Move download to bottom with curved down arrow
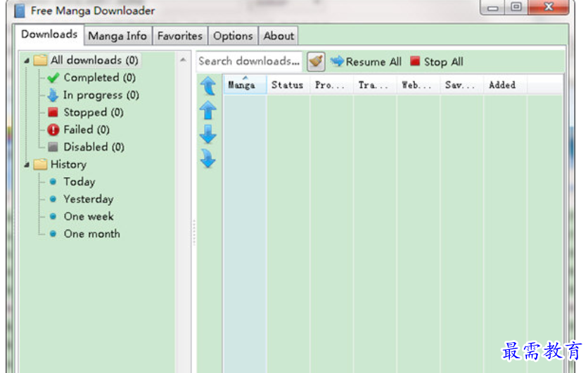Viewport: 588px width, 373px height. [208, 159]
